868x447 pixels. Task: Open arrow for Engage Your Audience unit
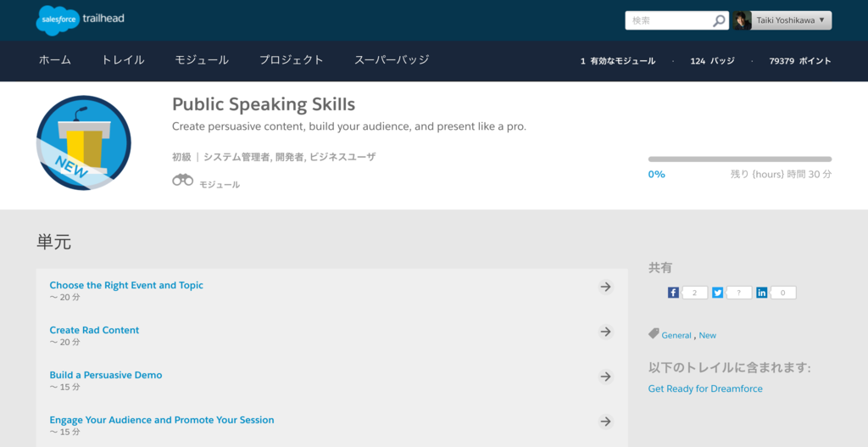click(x=606, y=422)
